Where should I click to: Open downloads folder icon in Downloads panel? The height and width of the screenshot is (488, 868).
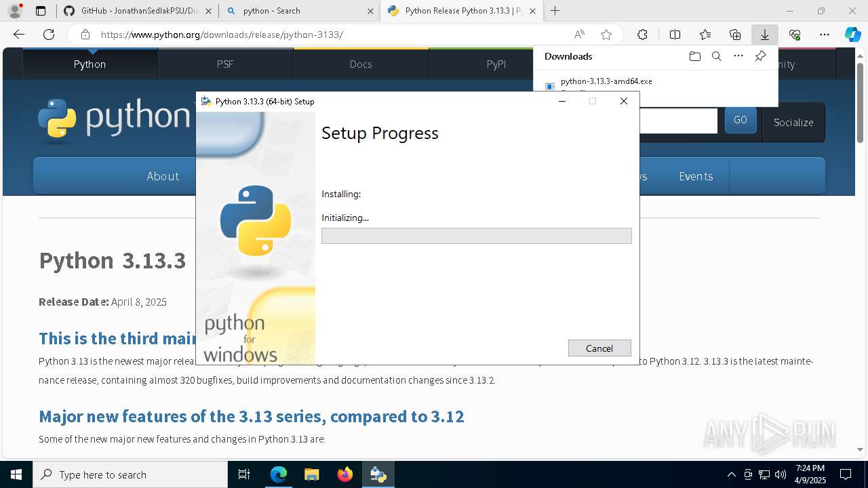click(694, 56)
